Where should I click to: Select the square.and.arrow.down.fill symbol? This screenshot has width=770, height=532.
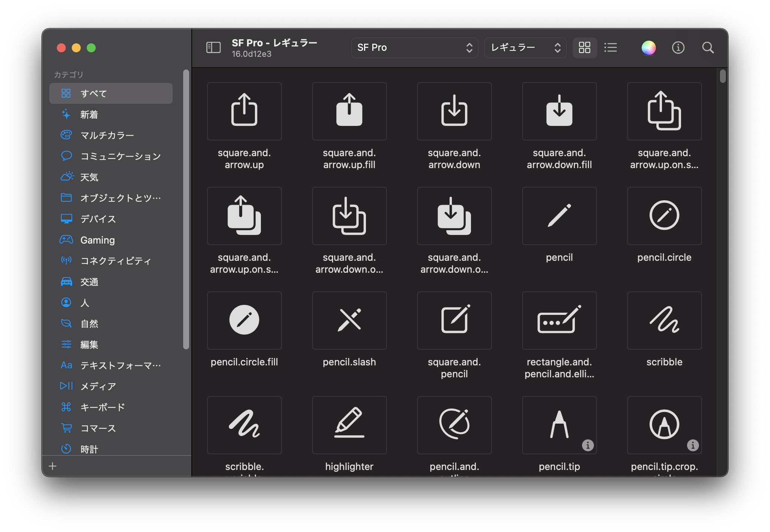point(559,111)
